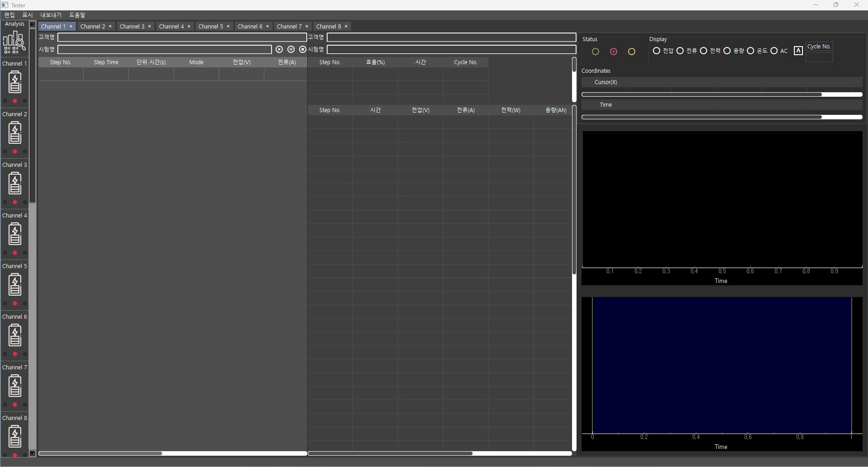Click the Cycle No. input box
Viewport: 868px width, 467px height.
tap(819, 57)
